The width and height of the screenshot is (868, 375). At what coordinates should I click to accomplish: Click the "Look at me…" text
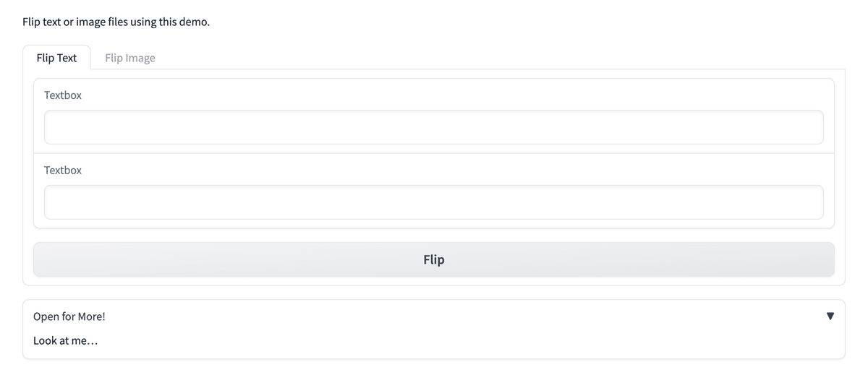(x=65, y=340)
